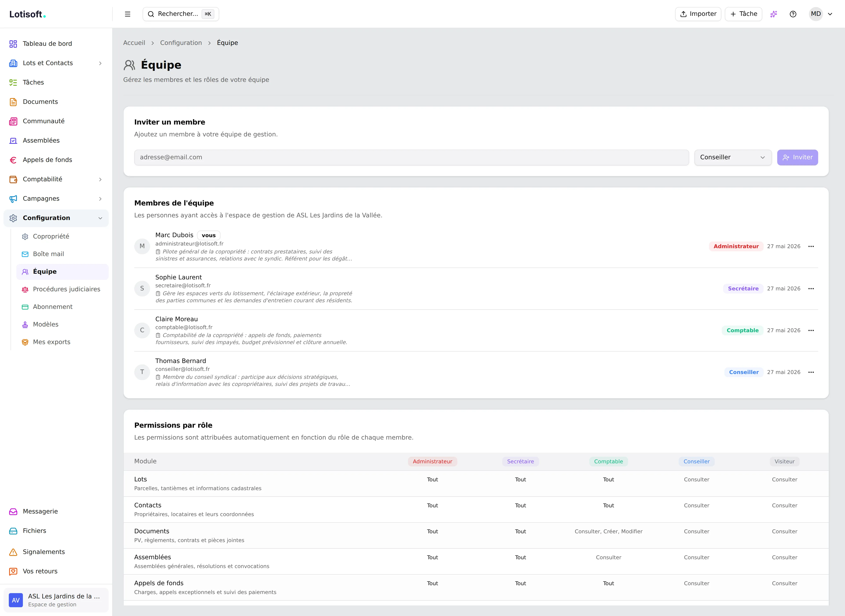The width and height of the screenshot is (845, 616).
Task: Expand the Lots et Contacts submenu chevron
Action: [100, 63]
